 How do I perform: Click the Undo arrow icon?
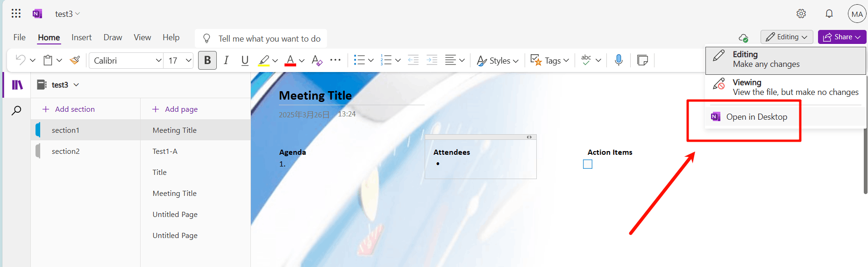[21, 60]
